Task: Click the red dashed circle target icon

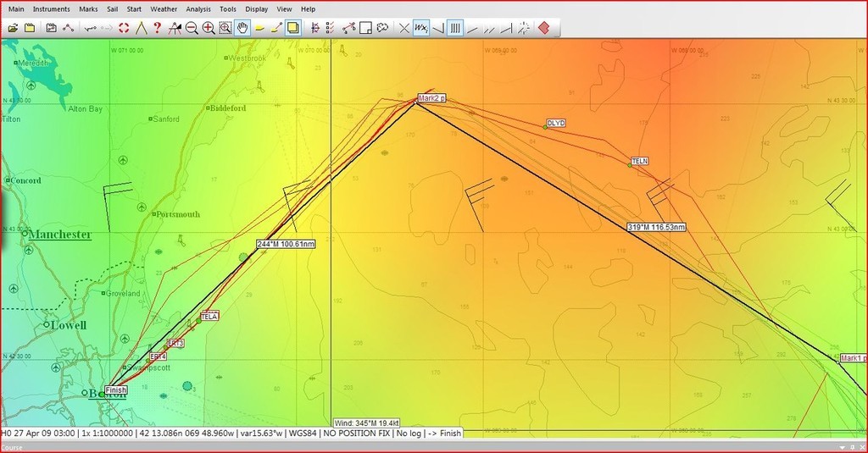Action: tap(124, 28)
